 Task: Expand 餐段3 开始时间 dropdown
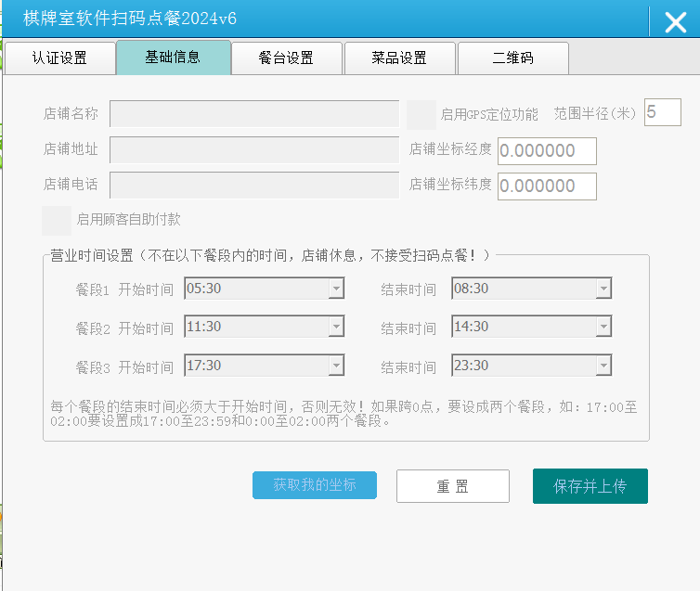tap(336, 366)
